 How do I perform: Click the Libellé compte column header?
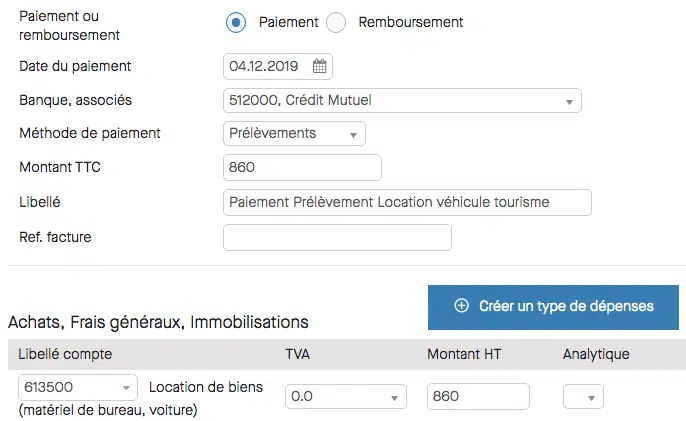(x=65, y=354)
